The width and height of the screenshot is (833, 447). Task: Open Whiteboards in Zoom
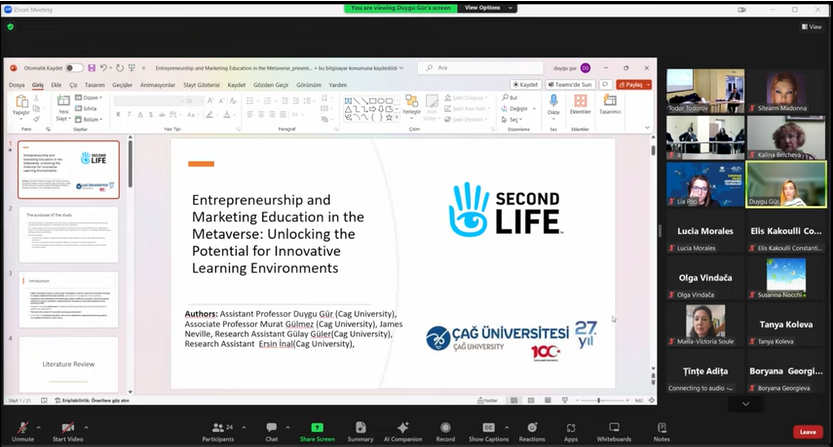click(x=614, y=431)
